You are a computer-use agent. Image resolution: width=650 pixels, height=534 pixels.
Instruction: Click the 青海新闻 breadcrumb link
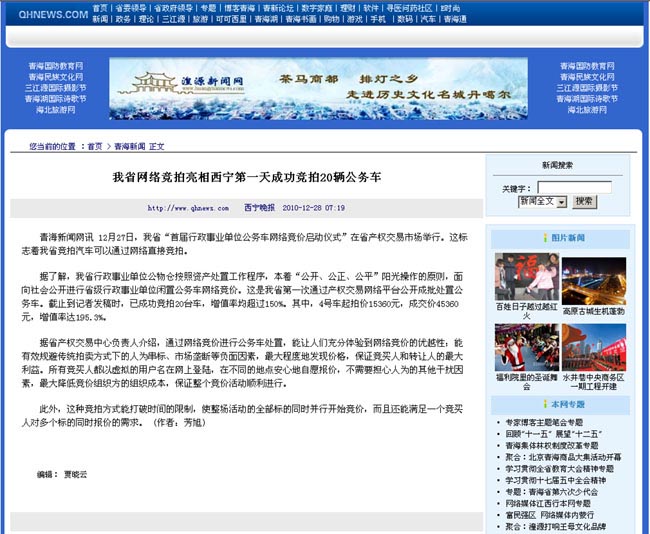tap(130, 146)
